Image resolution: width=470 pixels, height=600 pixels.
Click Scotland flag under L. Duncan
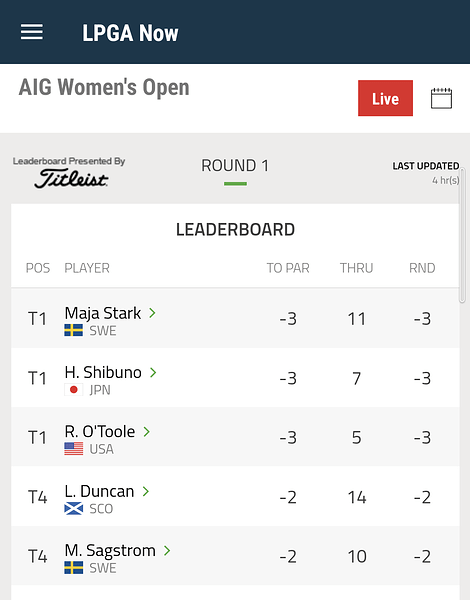(73, 509)
